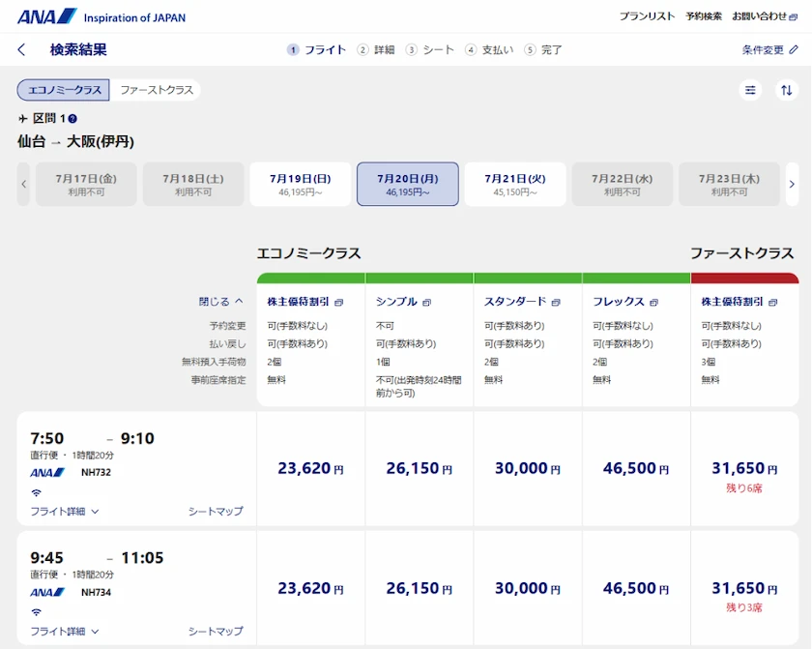Click the Wi-Fi icon for NH732
Screen dimensions: 812x649
point(37,492)
